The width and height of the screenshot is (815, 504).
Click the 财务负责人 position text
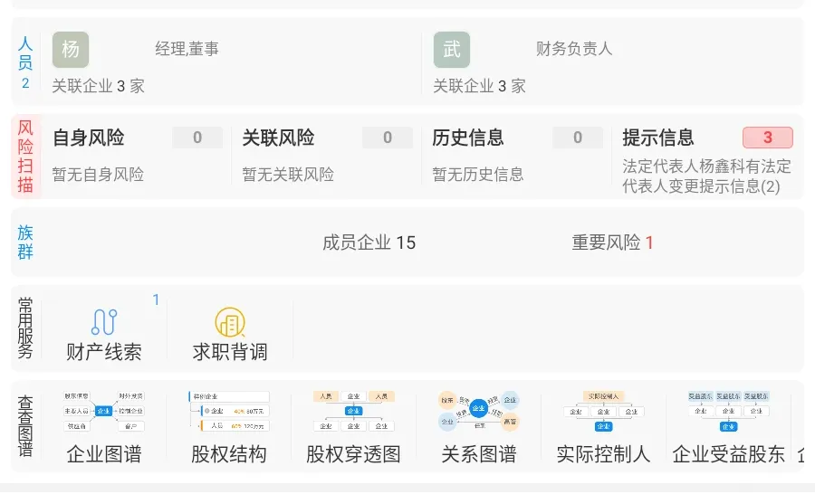574,49
